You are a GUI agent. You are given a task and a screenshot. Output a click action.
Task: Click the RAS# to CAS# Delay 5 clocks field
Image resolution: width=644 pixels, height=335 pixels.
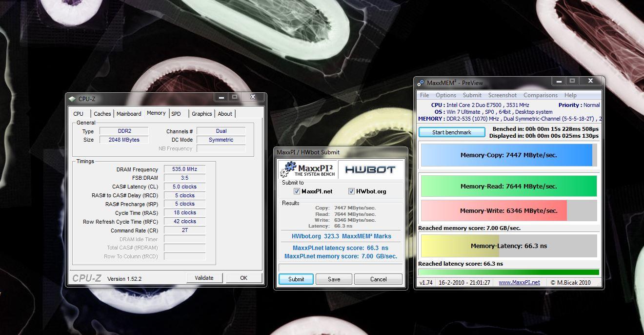184,195
